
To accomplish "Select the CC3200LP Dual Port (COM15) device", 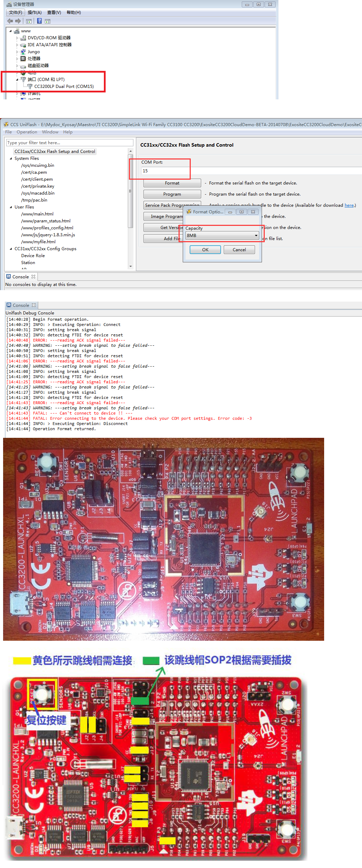I will [64, 87].
